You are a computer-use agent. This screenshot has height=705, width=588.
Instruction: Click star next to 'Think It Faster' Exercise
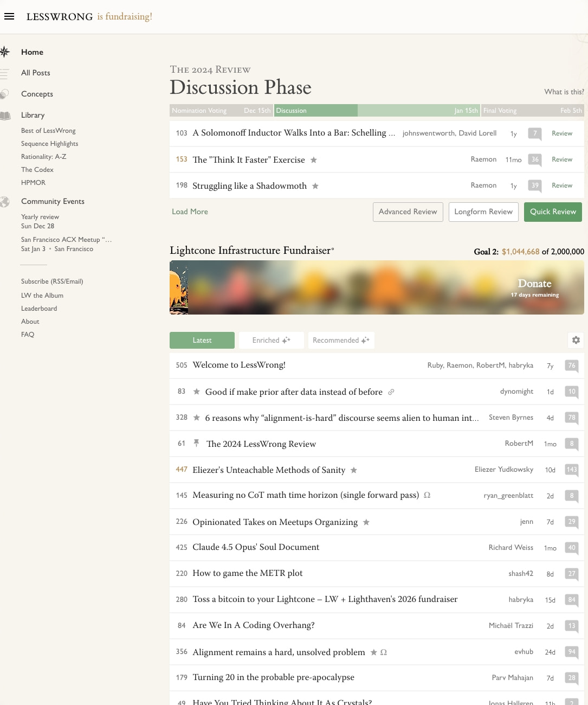(314, 160)
